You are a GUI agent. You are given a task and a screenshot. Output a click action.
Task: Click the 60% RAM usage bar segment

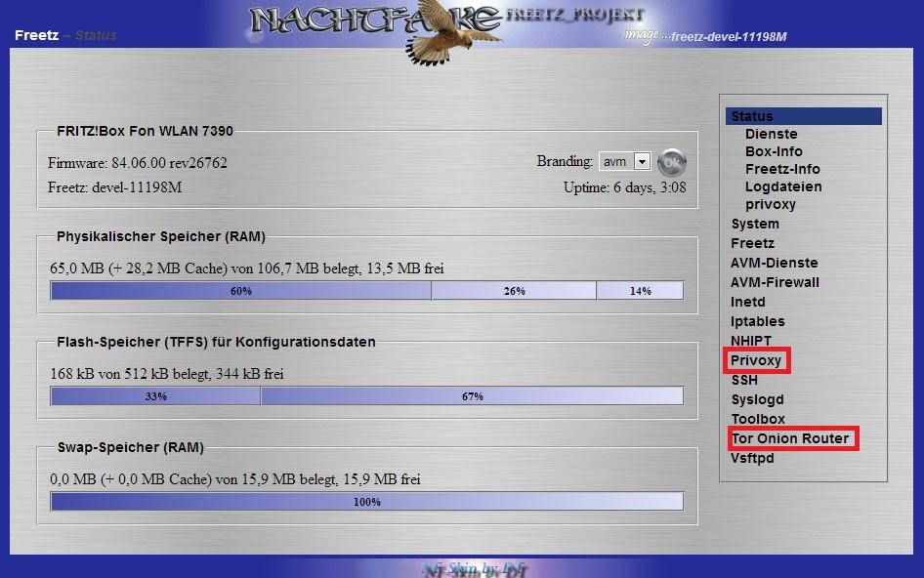[x=240, y=291]
